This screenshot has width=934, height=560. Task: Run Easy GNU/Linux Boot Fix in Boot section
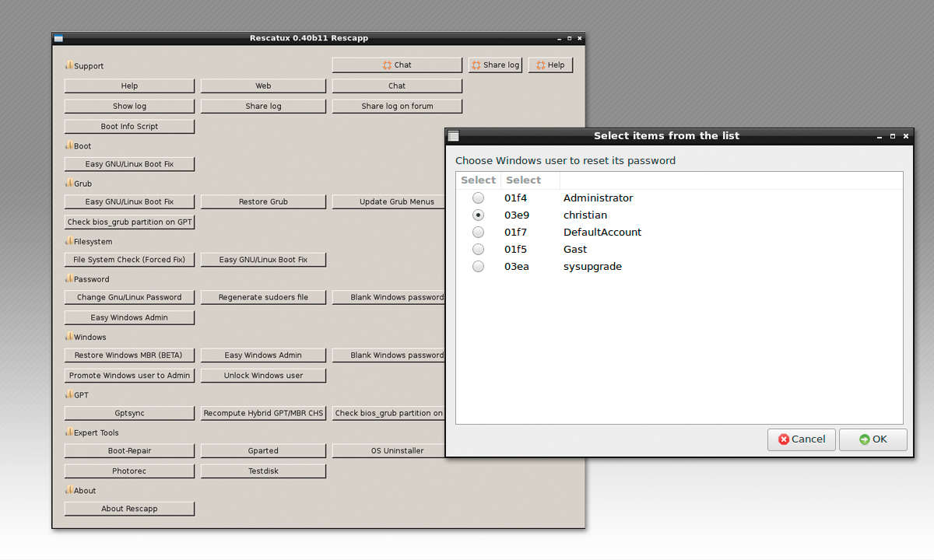129,164
